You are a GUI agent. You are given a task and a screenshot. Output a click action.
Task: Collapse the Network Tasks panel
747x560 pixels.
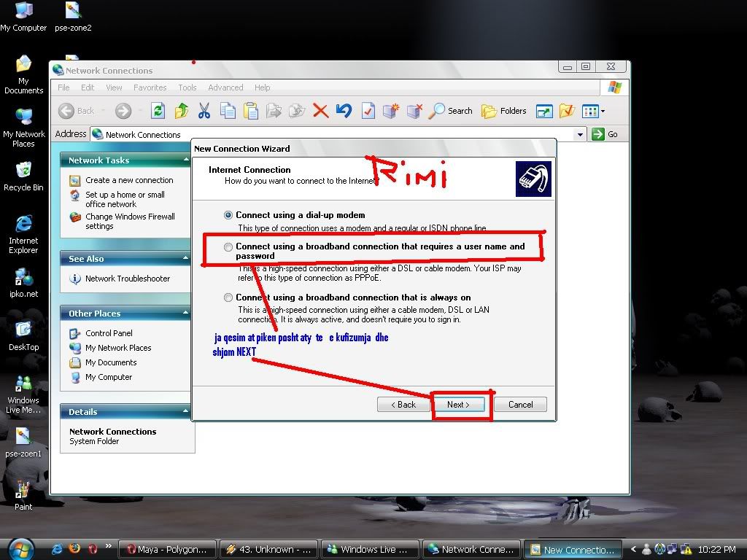pyautogui.click(x=186, y=160)
